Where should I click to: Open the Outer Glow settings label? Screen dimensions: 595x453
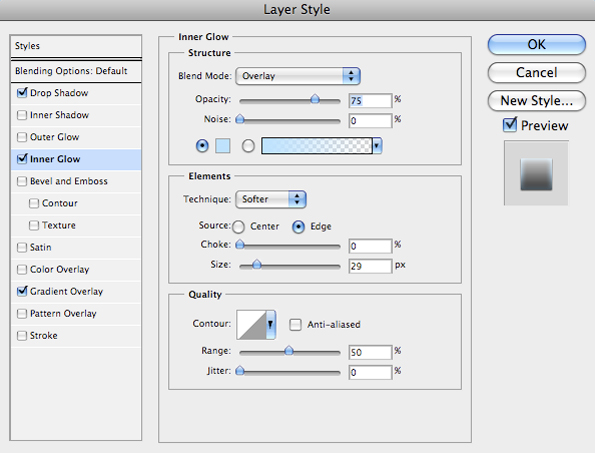(55, 137)
